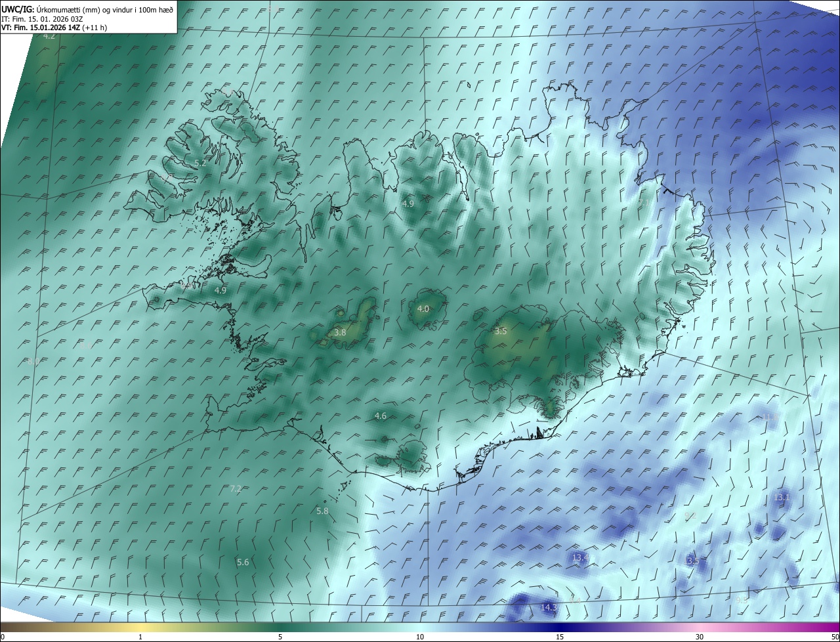Click the 3.5 value label on Vatnajökull

point(501,332)
